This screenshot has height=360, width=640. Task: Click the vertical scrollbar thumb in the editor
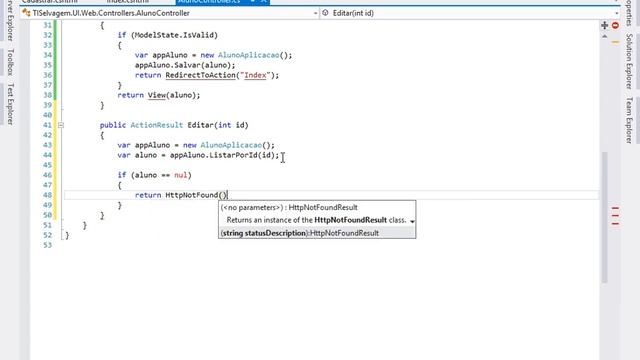pos(604,217)
